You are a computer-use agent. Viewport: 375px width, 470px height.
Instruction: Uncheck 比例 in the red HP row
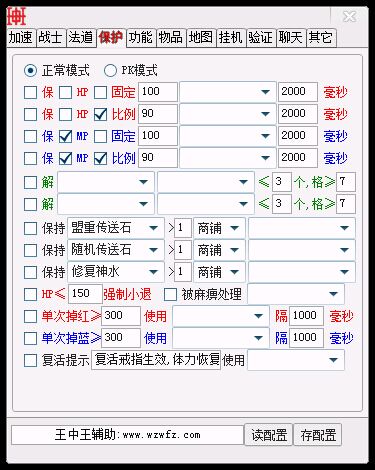click(x=100, y=114)
